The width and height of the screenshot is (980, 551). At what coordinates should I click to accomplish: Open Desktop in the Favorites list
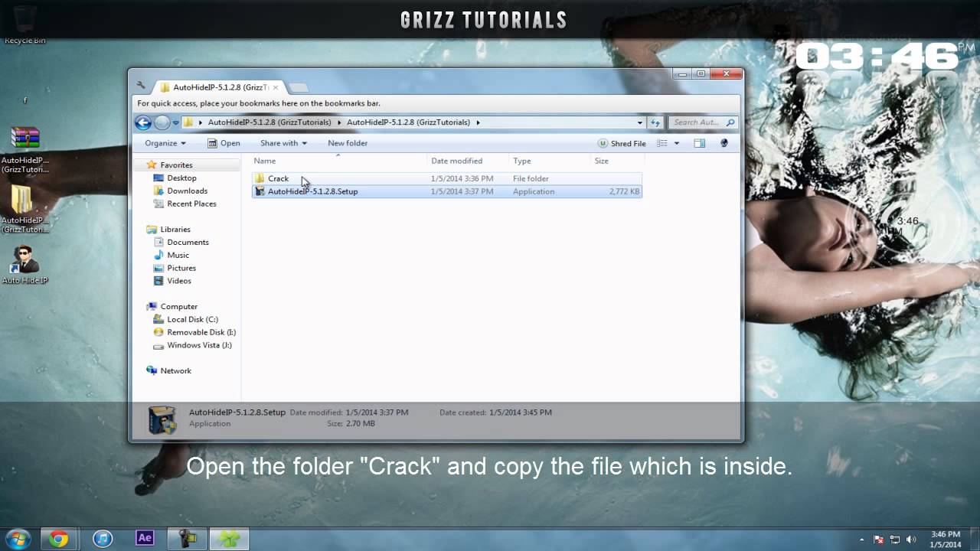[x=181, y=178]
